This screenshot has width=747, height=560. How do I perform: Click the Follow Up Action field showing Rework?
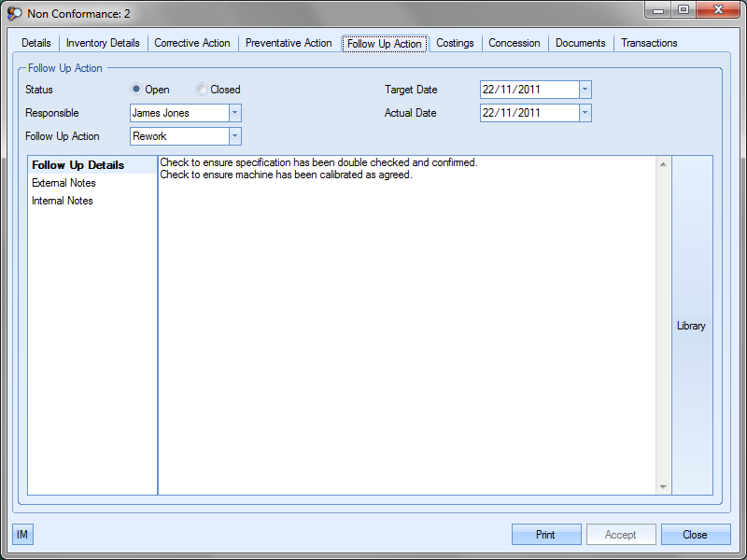pyautogui.click(x=179, y=136)
